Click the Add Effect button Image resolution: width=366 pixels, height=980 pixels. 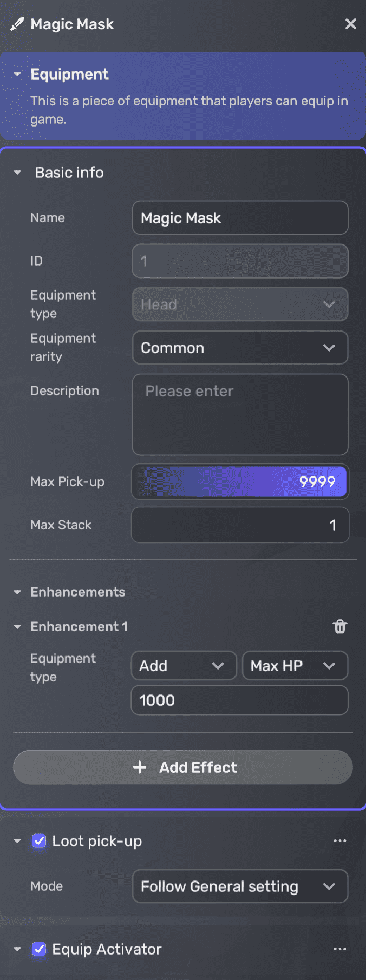click(x=182, y=767)
